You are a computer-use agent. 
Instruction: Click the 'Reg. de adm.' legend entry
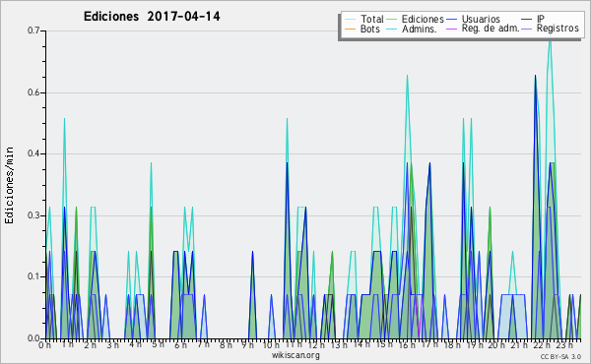tap(491, 29)
